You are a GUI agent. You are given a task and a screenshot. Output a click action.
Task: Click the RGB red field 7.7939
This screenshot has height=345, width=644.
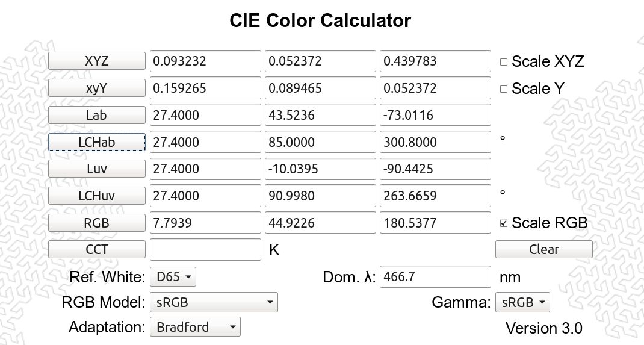[x=205, y=223]
